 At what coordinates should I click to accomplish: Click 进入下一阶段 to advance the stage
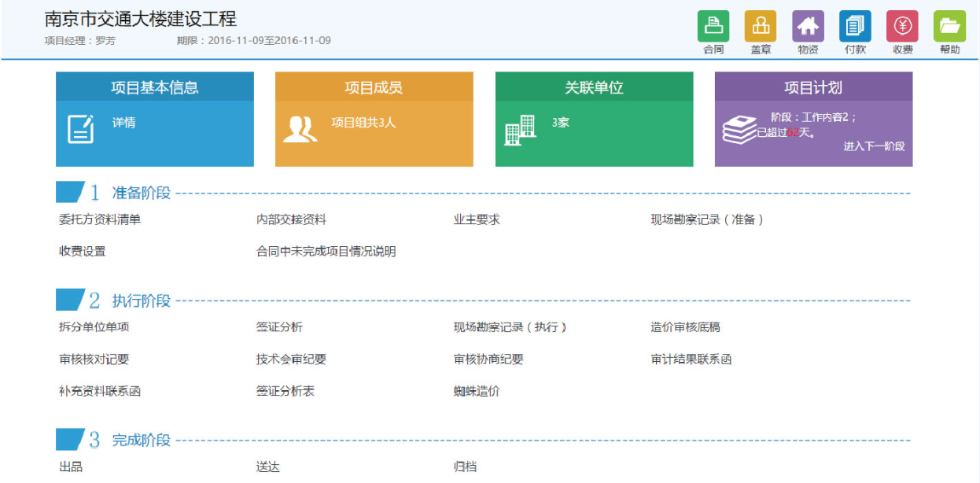874,146
